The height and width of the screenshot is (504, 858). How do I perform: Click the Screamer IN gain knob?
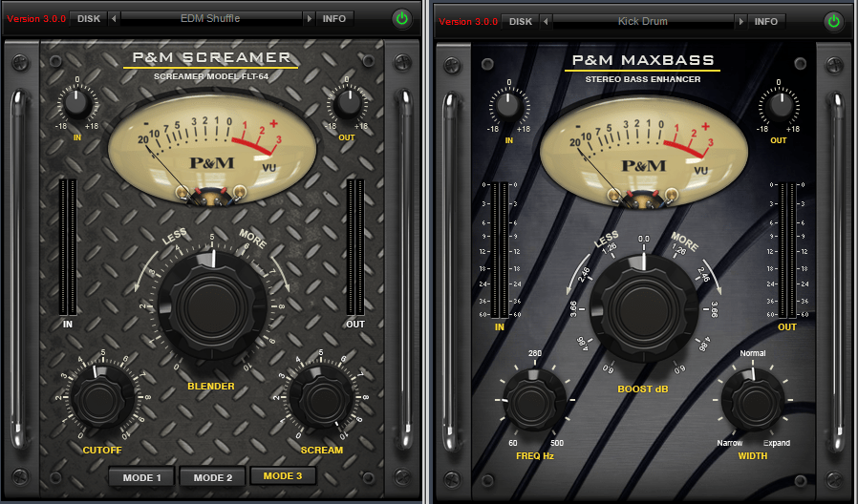[x=77, y=103]
